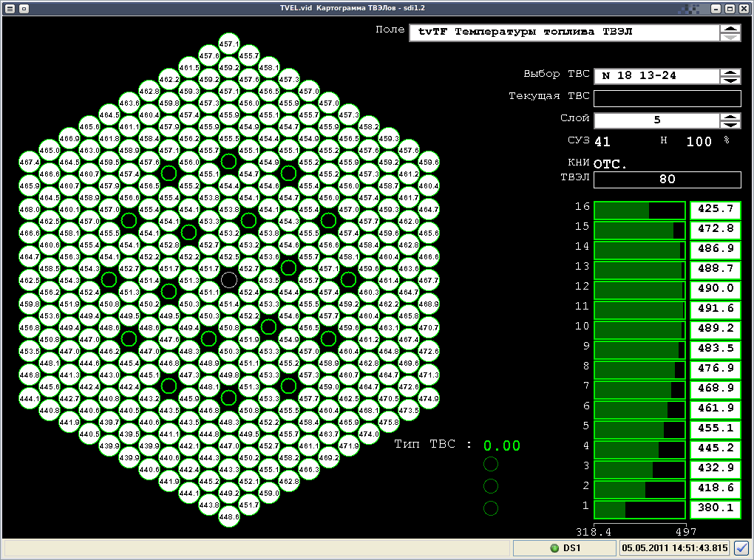This screenshot has height=560, width=754.
Task: Select third circle below Тип ТВС
Action: pyautogui.click(x=491, y=508)
